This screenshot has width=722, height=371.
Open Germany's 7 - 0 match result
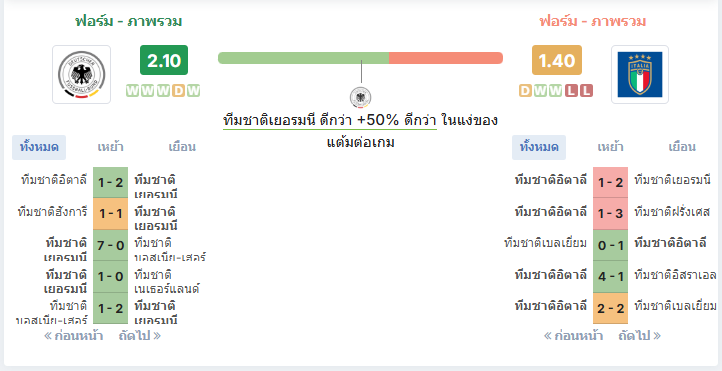[111, 245]
